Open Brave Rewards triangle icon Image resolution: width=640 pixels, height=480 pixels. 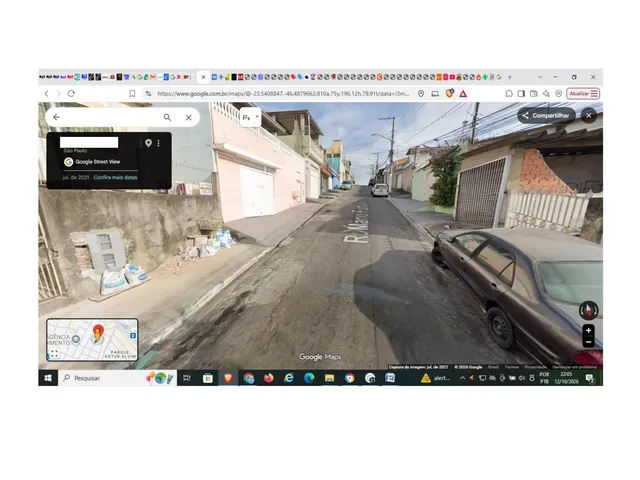(463, 93)
